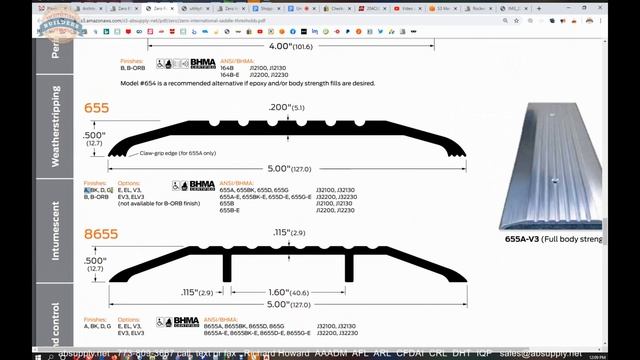Click the 655 cross-section profile drawing
This screenshot has width=640, height=360.
[287, 139]
